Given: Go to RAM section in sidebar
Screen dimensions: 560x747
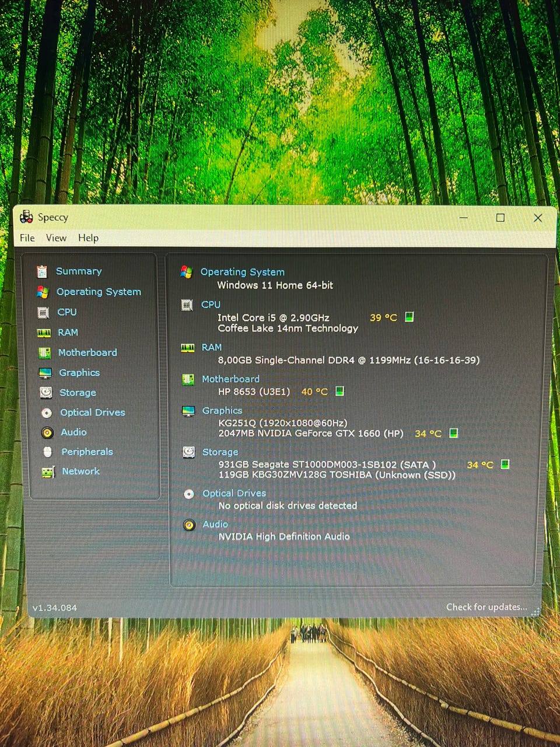Looking at the screenshot, I should point(68,333).
